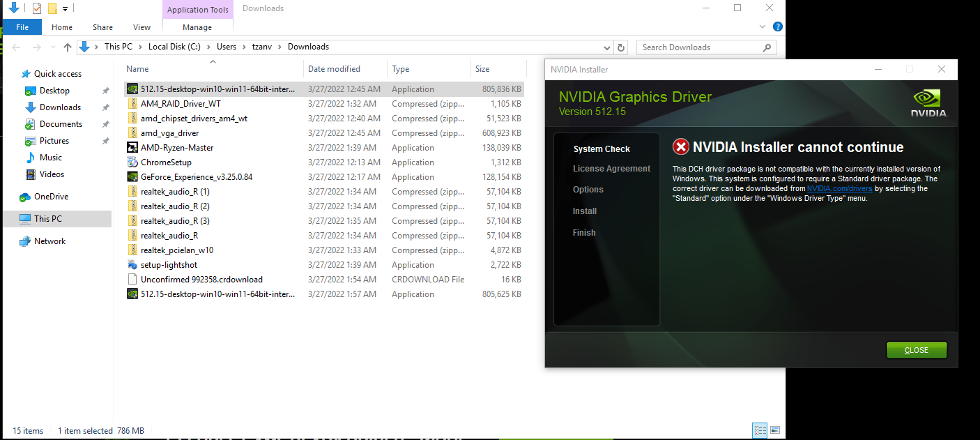Click 'Users' in the address path

tap(227, 47)
